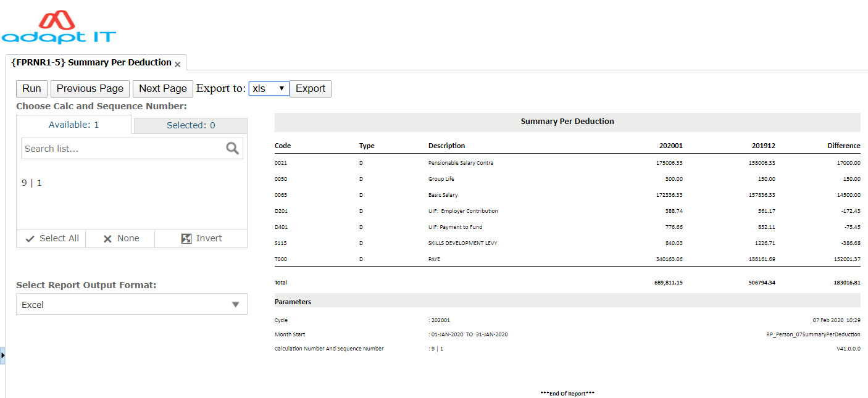Select code D201 cell
Screen dimensions: 868x398
point(281,211)
